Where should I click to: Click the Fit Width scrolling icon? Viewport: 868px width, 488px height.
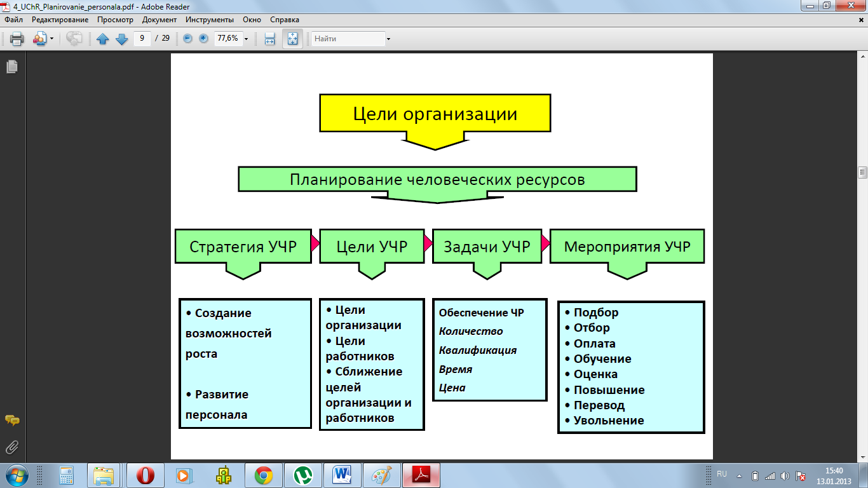pyautogui.click(x=269, y=39)
